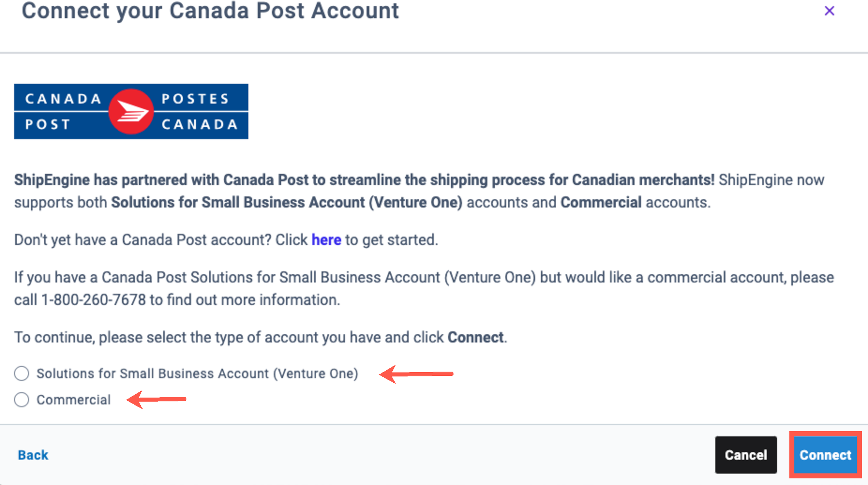The image size is (868, 485).
Task: Choose the Commercial account radio button
Action: [x=22, y=400]
